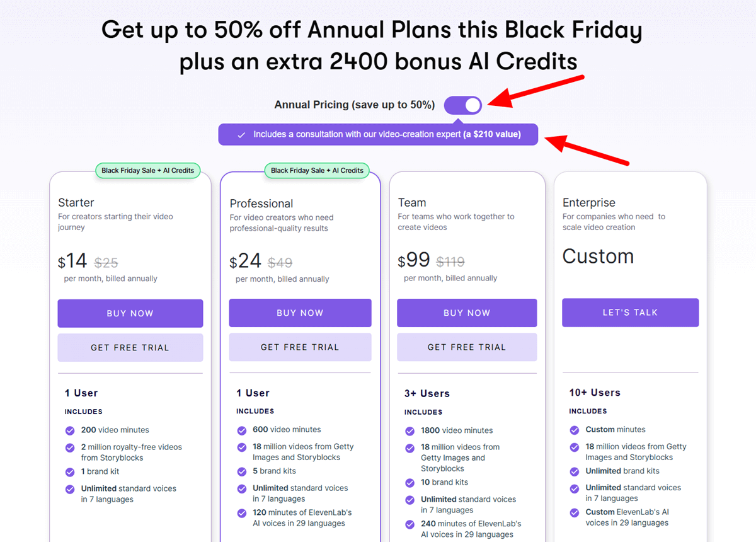This screenshot has height=542, width=756.
Task: Click BUY NOW on the Team plan
Action: tap(466, 313)
